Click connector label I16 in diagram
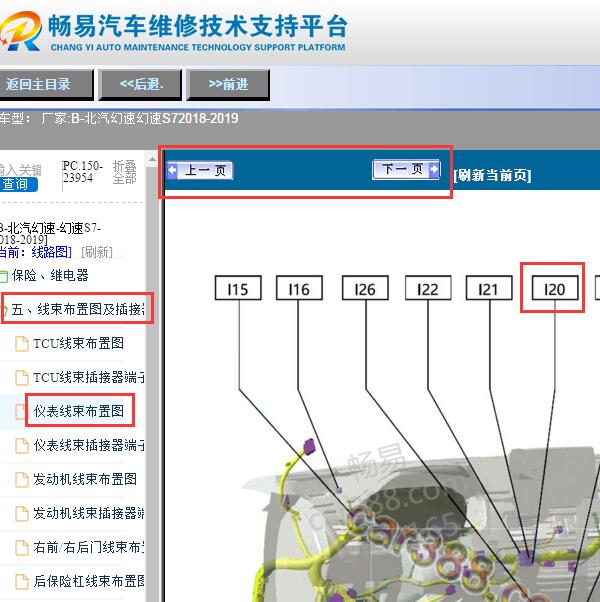This screenshot has height=602, width=600. click(x=299, y=288)
